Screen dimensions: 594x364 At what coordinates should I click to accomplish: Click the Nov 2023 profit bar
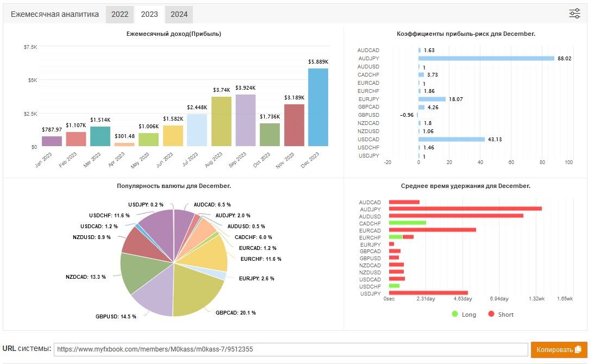(x=294, y=125)
